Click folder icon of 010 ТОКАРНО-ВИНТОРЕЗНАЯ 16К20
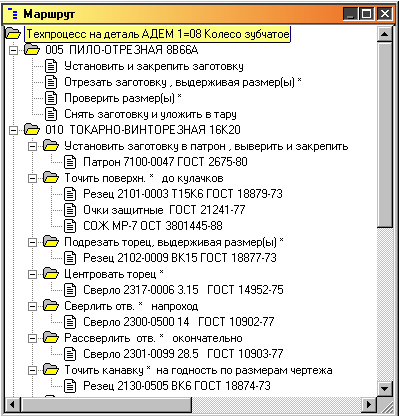 pyautogui.click(x=32, y=130)
